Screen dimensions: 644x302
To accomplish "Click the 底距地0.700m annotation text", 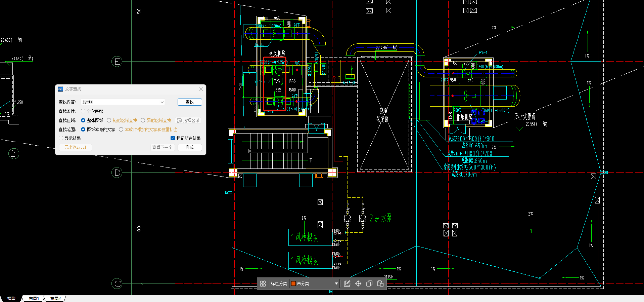I will tap(464, 174).
